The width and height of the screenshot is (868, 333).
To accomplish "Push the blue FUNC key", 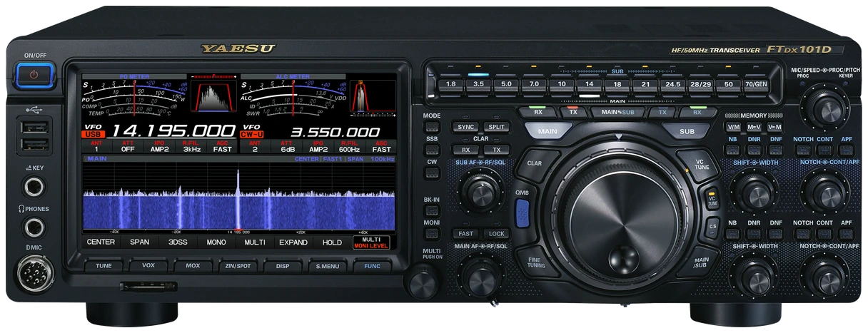I will point(372,265).
